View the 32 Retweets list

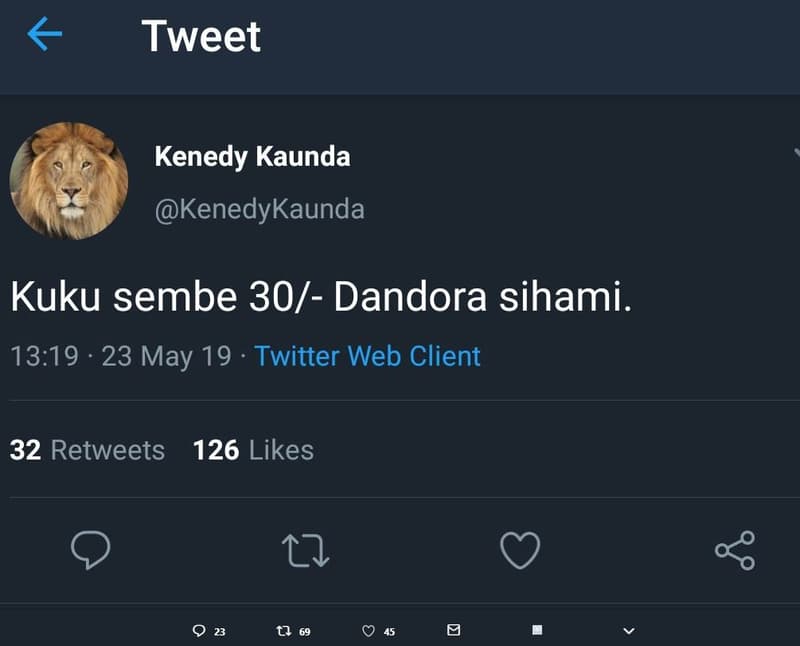[x=83, y=450]
